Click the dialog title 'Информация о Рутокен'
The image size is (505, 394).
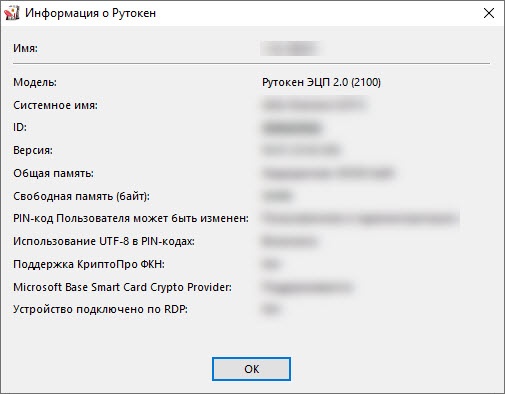91,13
